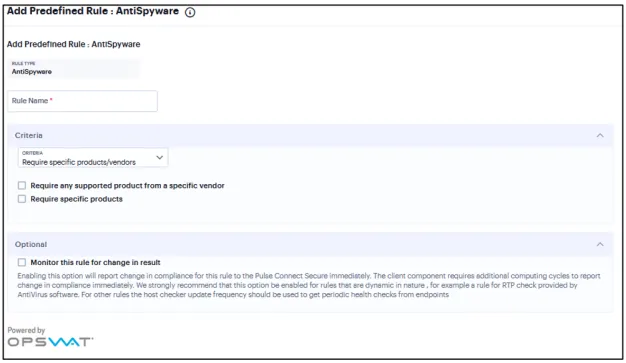This screenshot has width=626, height=363.
Task: Collapse the Optional section chevron
Action: [x=600, y=244]
